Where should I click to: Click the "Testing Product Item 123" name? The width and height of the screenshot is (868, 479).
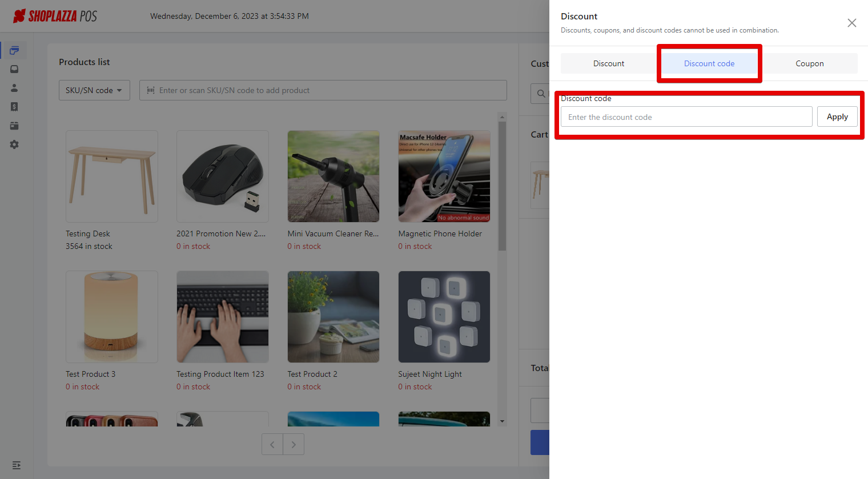[x=220, y=374]
